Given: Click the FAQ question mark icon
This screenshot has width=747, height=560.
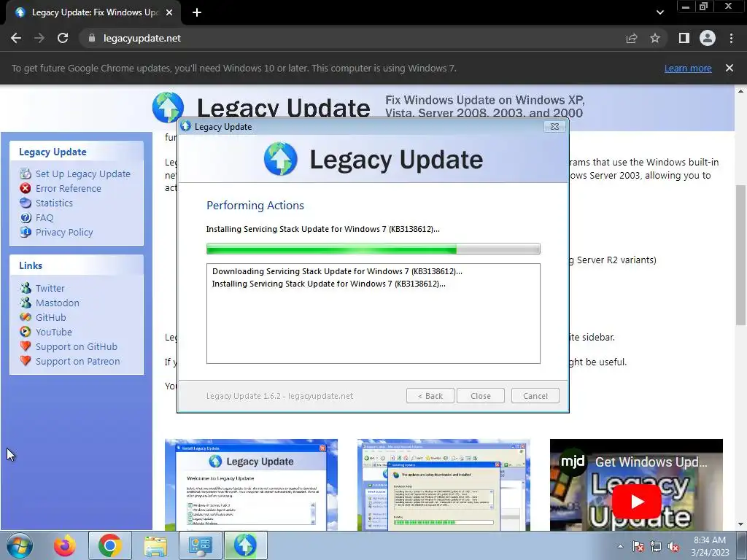Looking at the screenshot, I should point(26,217).
